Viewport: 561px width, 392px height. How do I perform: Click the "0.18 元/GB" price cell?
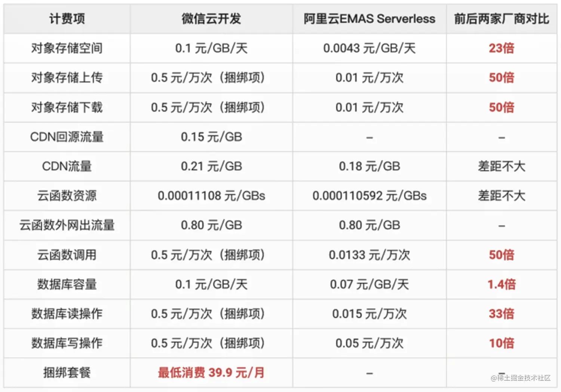click(369, 166)
